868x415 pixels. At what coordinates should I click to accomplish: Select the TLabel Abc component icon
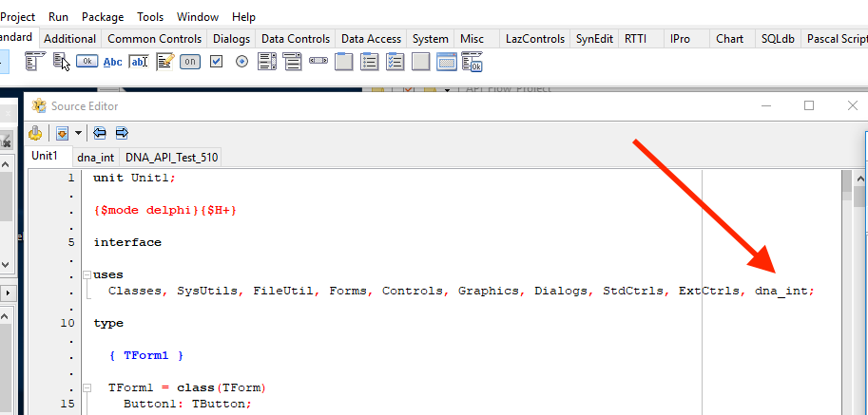113,62
